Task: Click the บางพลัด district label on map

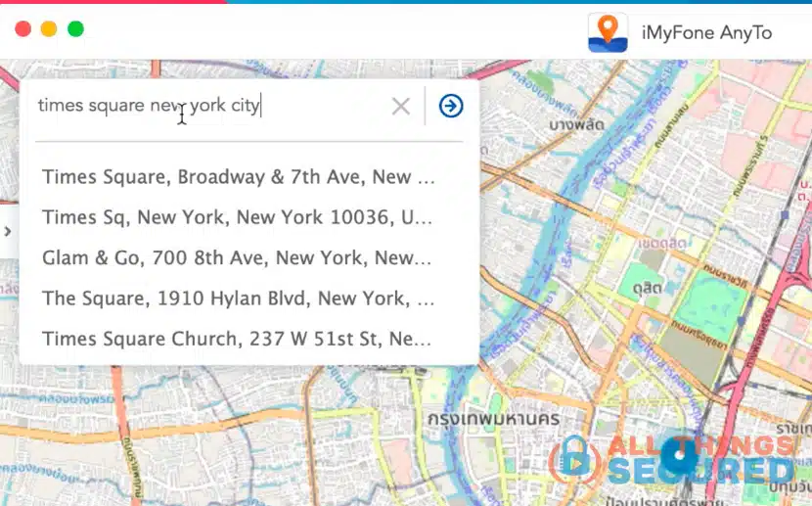Action: (574, 125)
